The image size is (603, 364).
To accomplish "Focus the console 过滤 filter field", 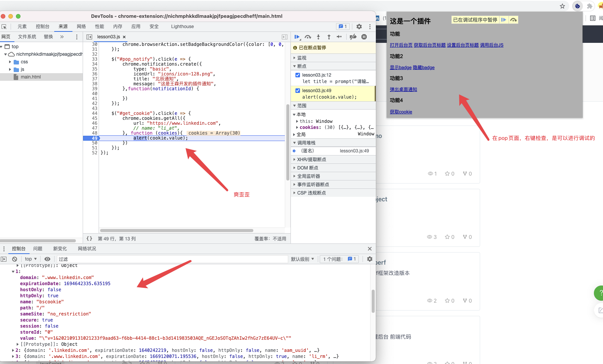I will click(173, 259).
